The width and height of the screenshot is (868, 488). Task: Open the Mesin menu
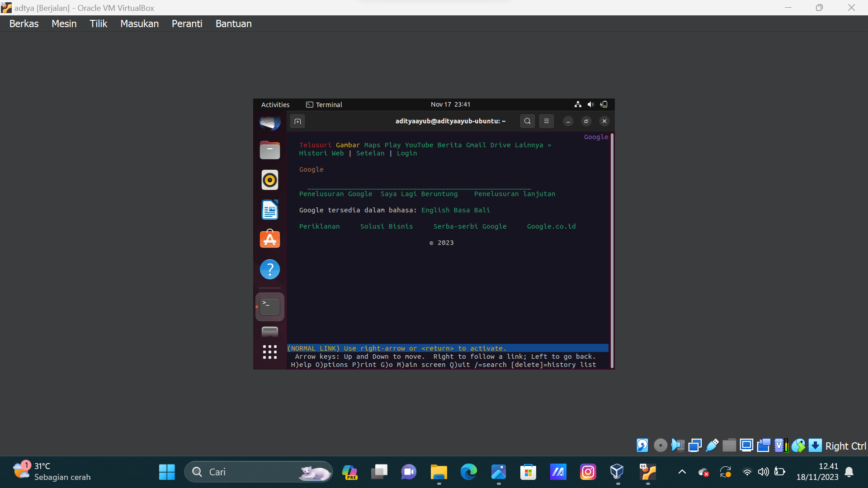tap(64, 23)
